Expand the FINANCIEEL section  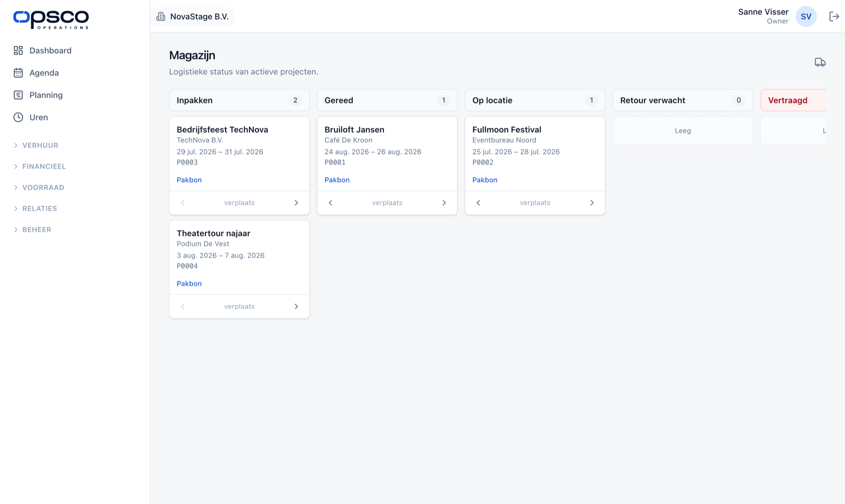point(40,166)
